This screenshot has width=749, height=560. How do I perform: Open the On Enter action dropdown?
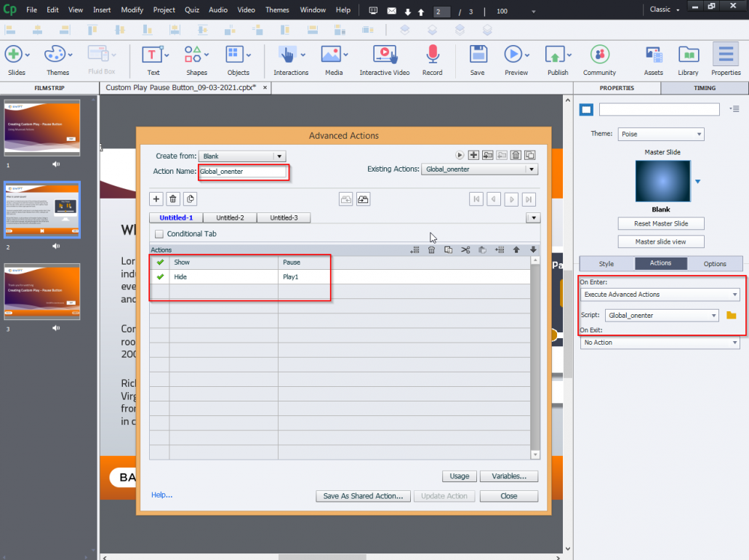pyautogui.click(x=660, y=294)
